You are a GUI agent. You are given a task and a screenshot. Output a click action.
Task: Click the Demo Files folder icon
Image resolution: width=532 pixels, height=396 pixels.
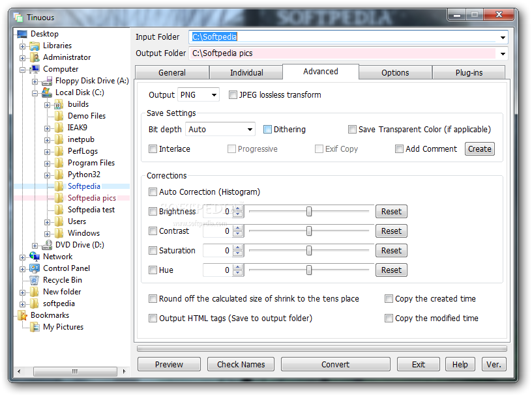(x=59, y=116)
